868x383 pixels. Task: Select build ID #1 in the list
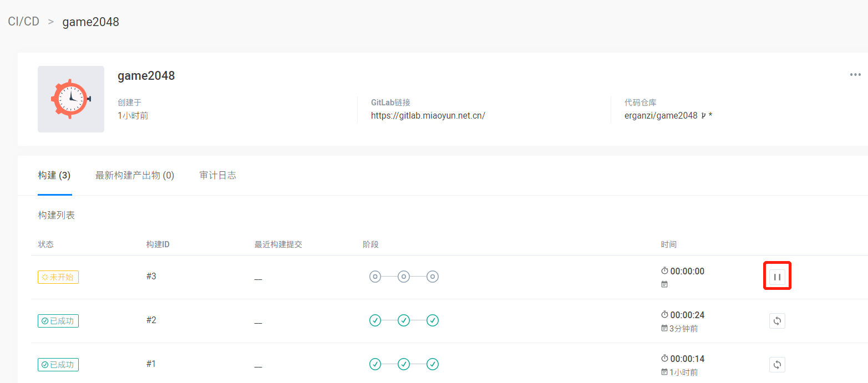(x=151, y=364)
